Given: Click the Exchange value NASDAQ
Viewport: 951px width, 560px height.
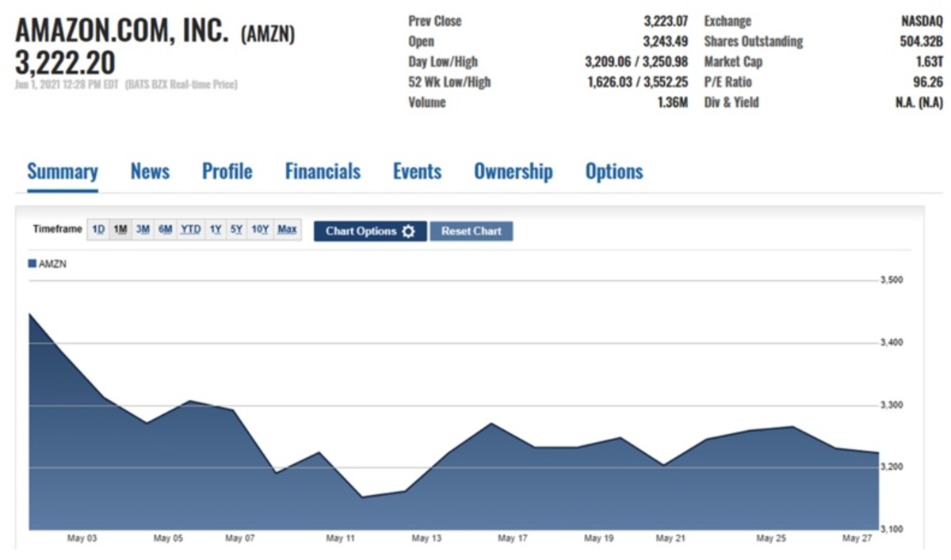Looking at the screenshot, I should pyautogui.click(x=922, y=21).
